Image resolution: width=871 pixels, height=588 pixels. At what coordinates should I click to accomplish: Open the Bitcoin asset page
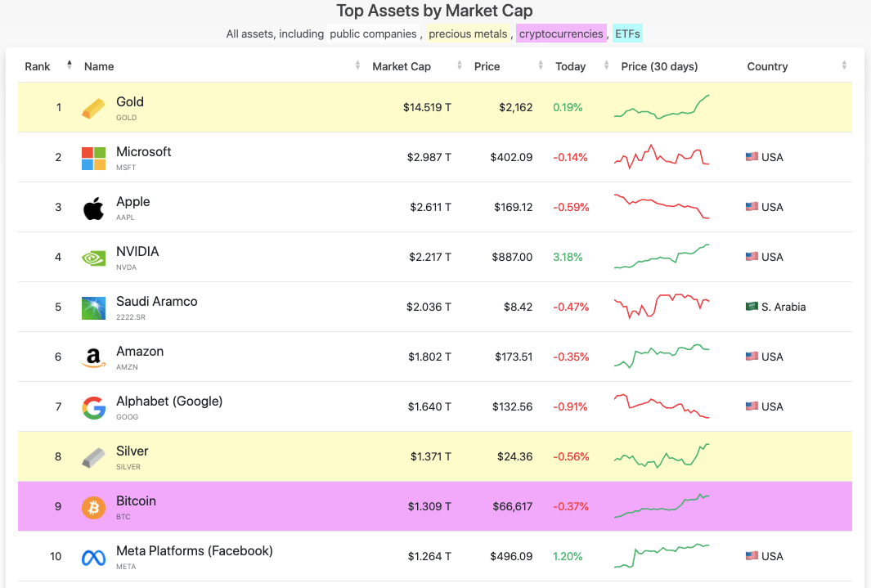pyautogui.click(x=136, y=501)
